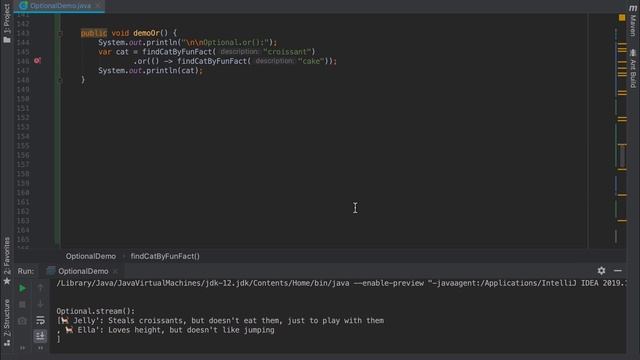Click the Dump Threads camera icon
Viewport: 640px width, 360px height.
pyautogui.click(x=22, y=321)
